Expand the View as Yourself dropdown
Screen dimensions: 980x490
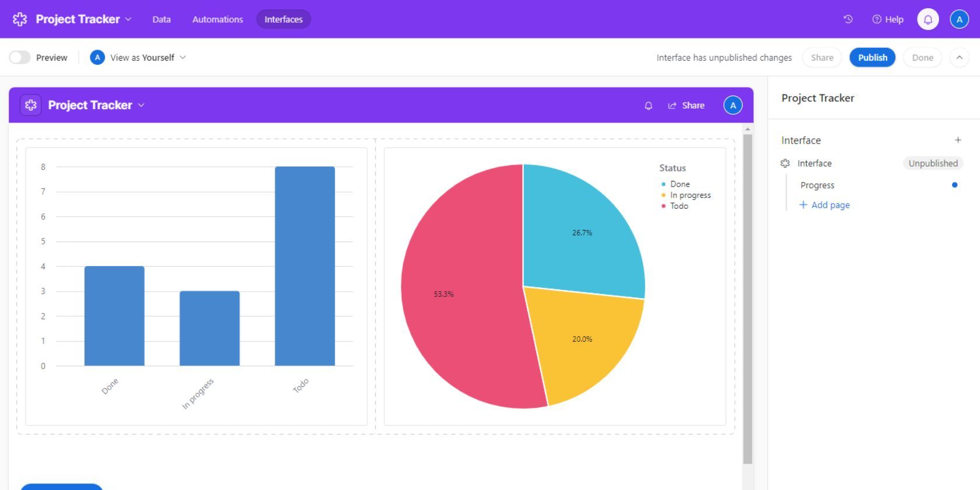138,57
